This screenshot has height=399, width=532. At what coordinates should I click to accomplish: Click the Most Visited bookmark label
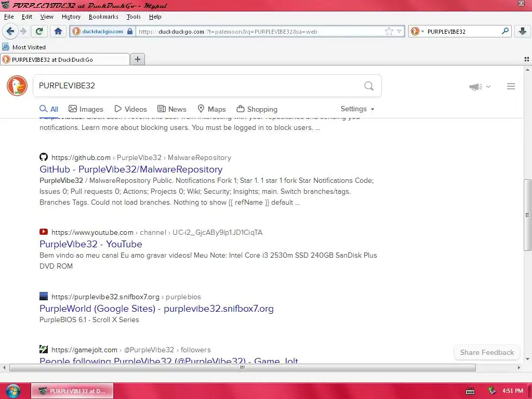click(29, 47)
